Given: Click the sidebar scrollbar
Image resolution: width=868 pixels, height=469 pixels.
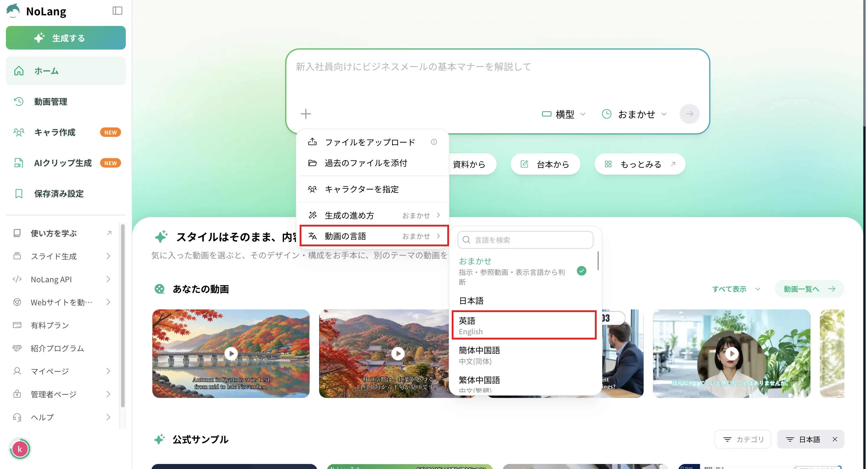Looking at the screenshot, I should tap(123, 316).
